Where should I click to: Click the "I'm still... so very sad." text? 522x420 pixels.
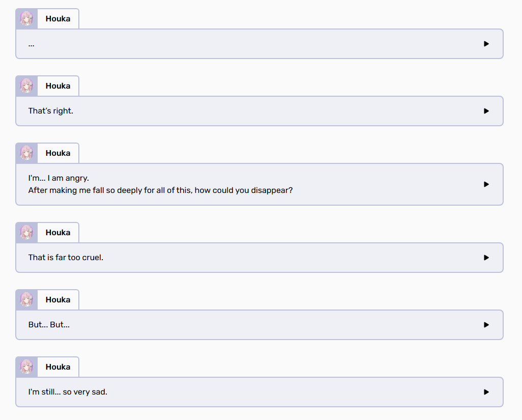tap(68, 392)
